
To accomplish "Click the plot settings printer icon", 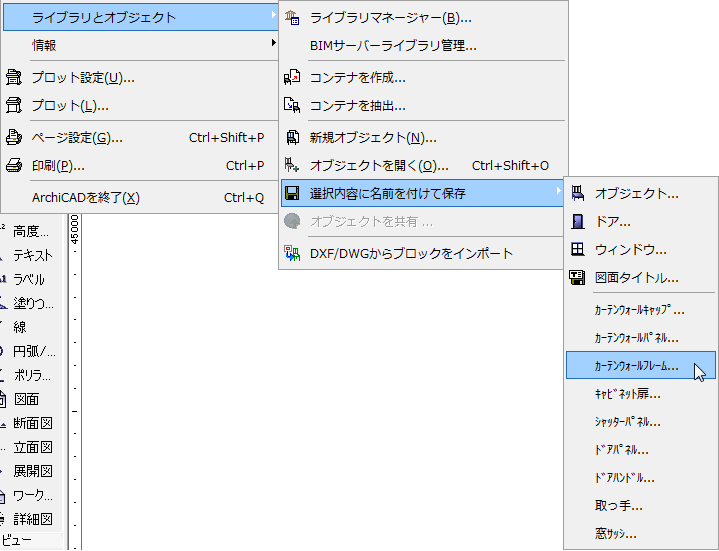I will [14, 77].
